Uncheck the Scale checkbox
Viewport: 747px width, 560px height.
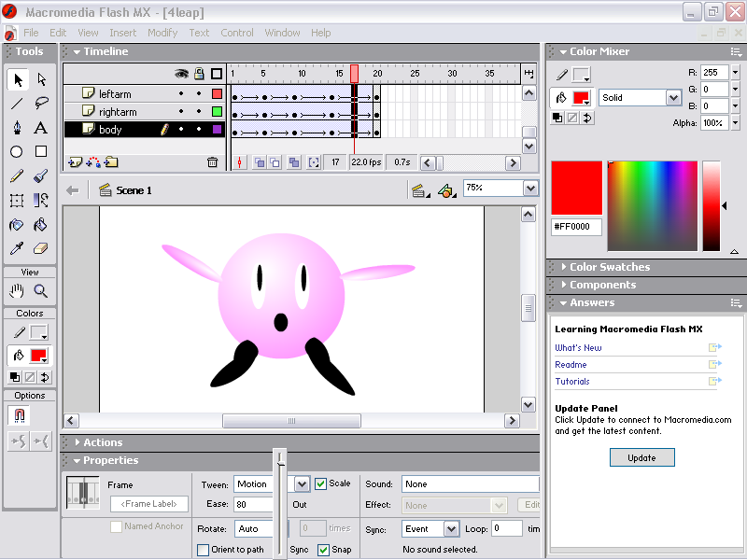[x=320, y=483]
